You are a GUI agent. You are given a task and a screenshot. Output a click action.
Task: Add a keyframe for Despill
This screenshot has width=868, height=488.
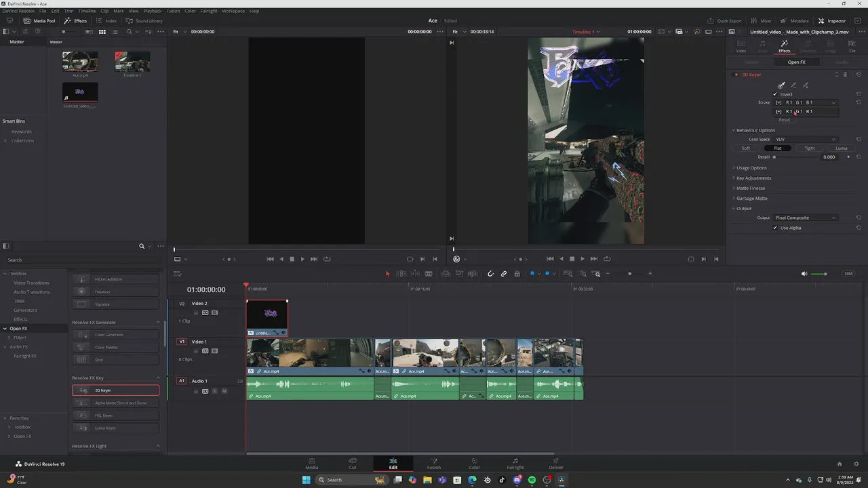pyautogui.click(x=848, y=157)
